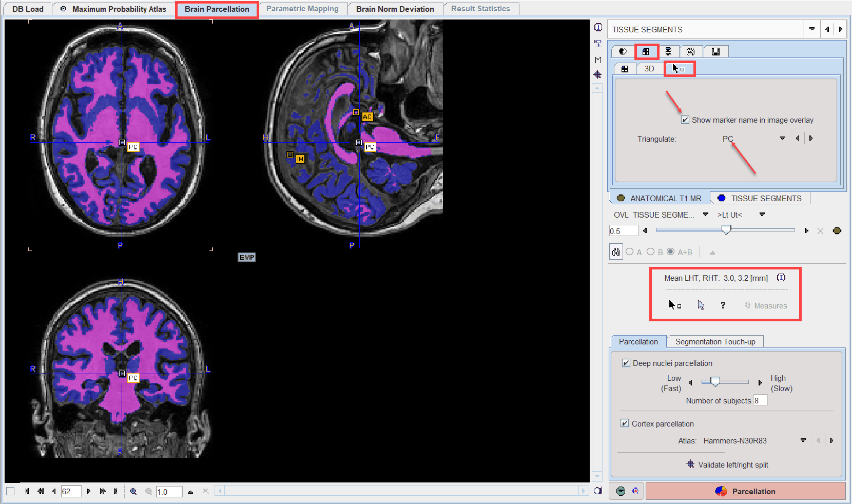The width and height of the screenshot is (852, 504).
Task: Click the layout icon below the info icon
Action: tap(598, 44)
